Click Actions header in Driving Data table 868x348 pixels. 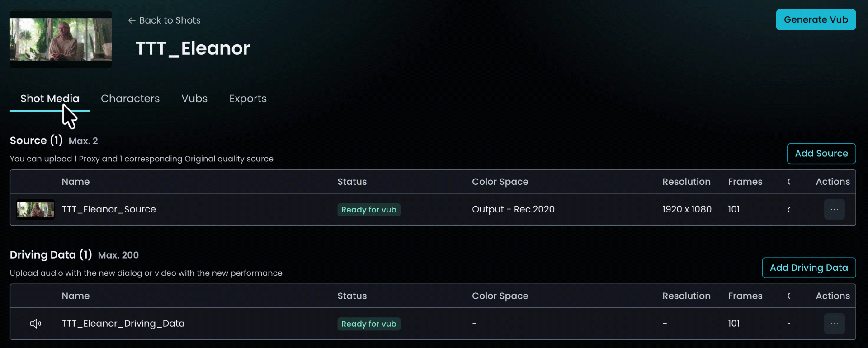[x=833, y=296]
